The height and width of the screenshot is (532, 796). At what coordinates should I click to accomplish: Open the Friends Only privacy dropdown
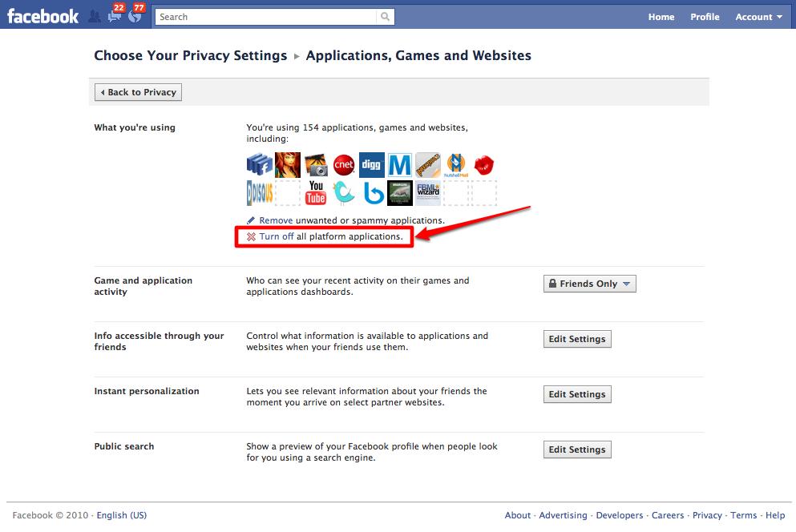(x=589, y=284)
